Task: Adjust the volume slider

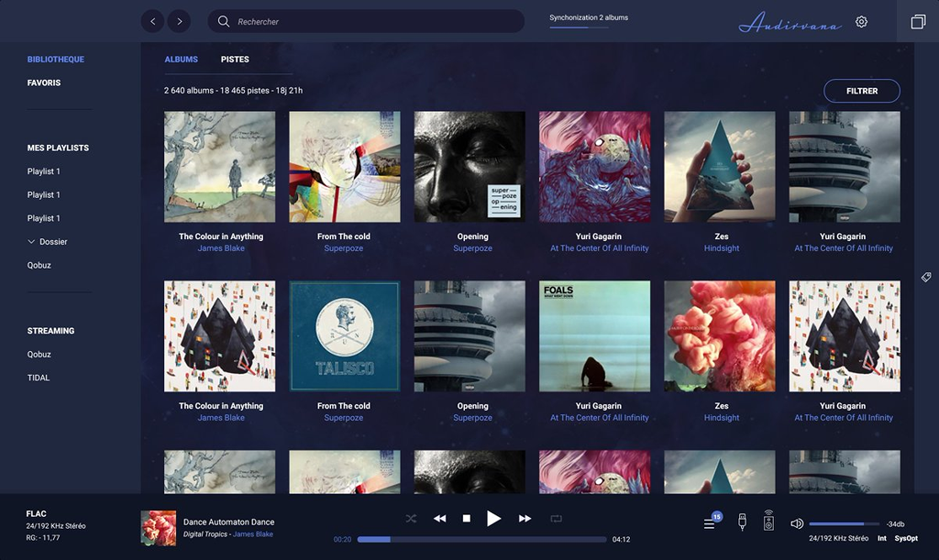Action: pos(844,523)
